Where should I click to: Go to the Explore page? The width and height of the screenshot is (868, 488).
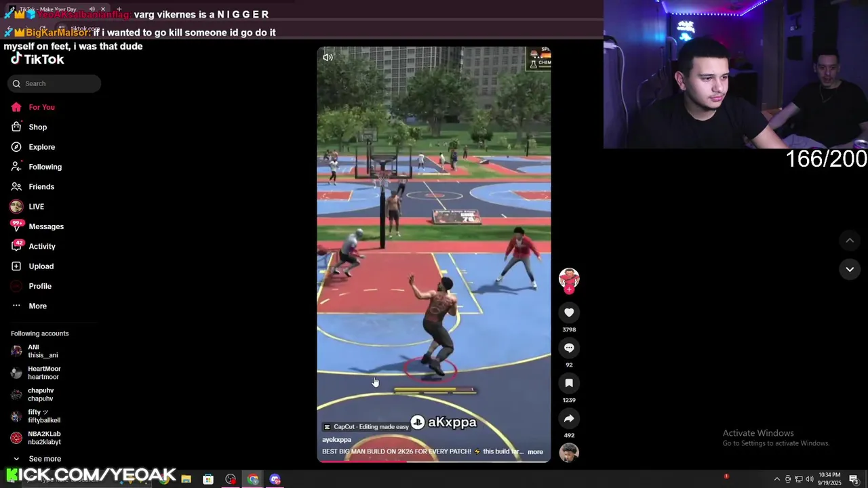33,147
